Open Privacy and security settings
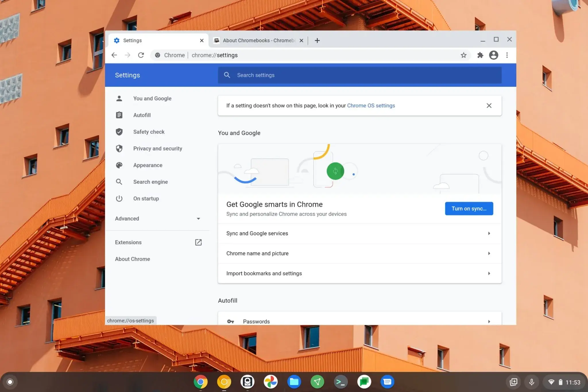 point(157,148)
